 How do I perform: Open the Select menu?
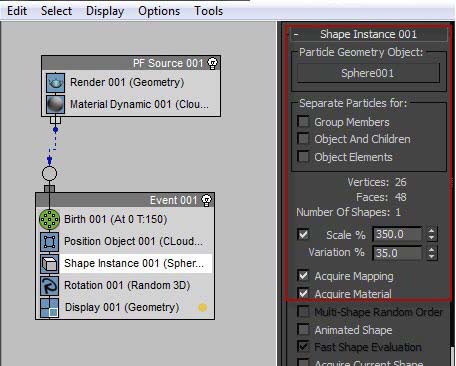point(56,11)
